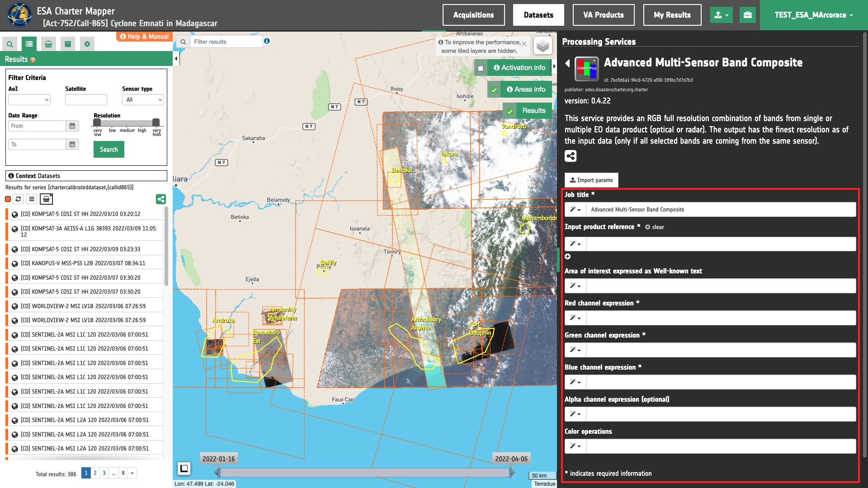The width and height of the screenshot is (868, 488).
Task: Click the Area of interest WKT field
Action: (721, 286)
